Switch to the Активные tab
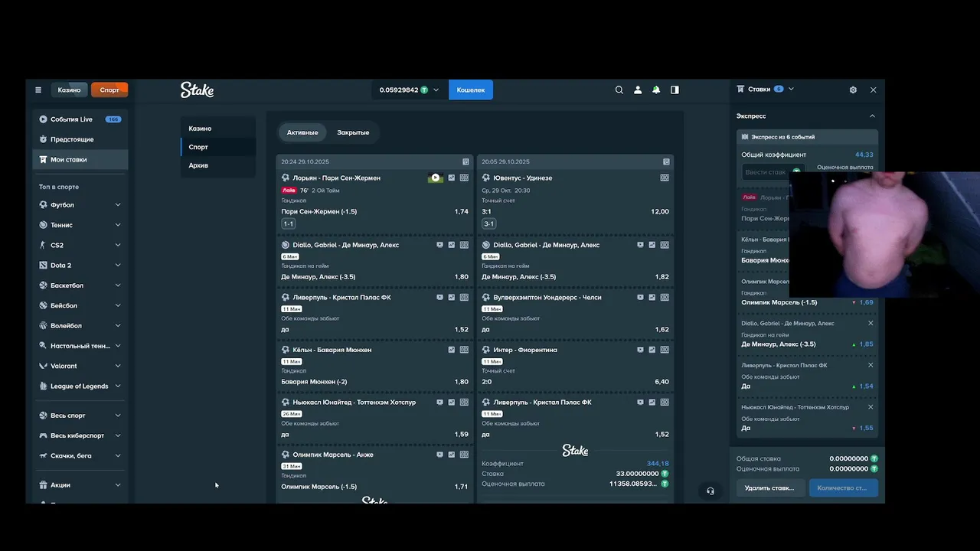The height and width of the screenshot is (551, 980). tap(302, 132)
